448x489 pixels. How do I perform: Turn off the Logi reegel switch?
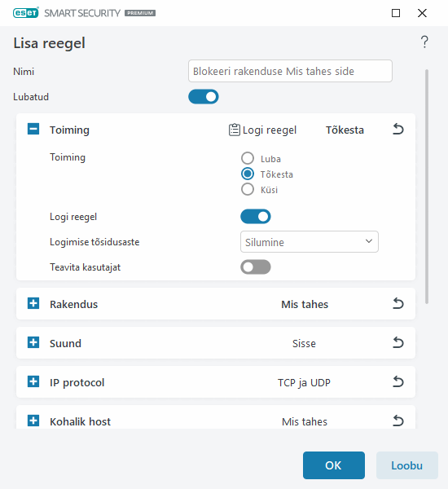pos(255,217)
